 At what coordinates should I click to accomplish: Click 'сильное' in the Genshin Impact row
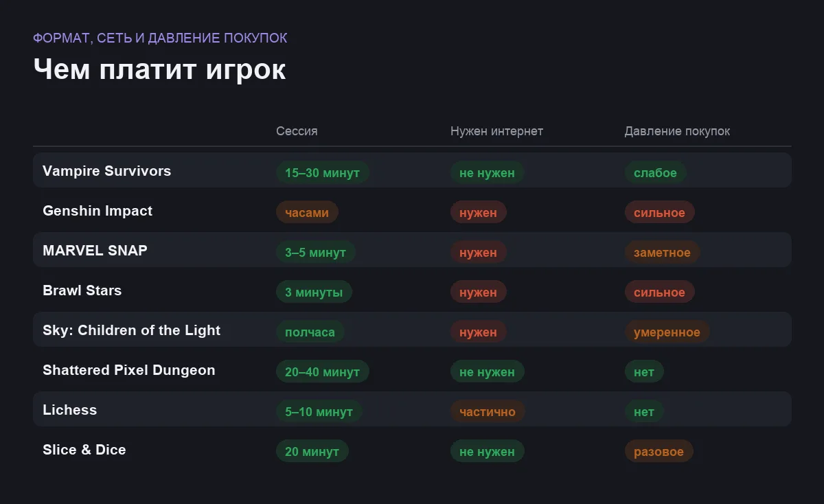[660, 212]
